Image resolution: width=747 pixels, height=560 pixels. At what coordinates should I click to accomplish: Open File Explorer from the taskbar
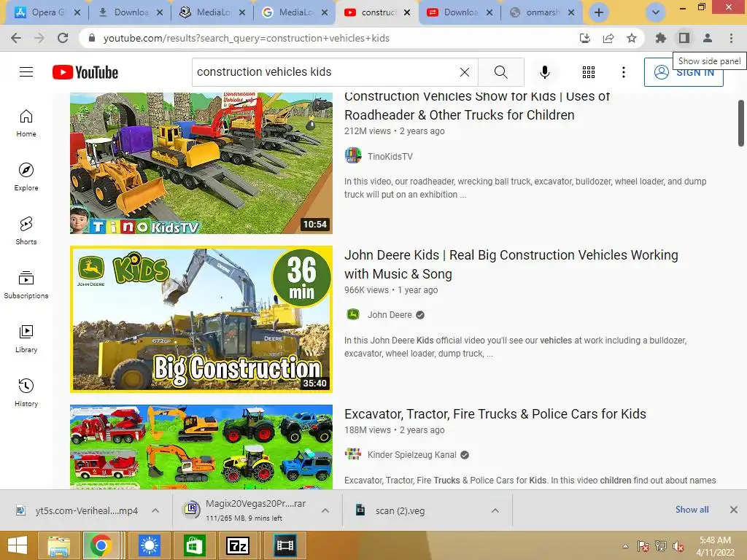point(58,545)
